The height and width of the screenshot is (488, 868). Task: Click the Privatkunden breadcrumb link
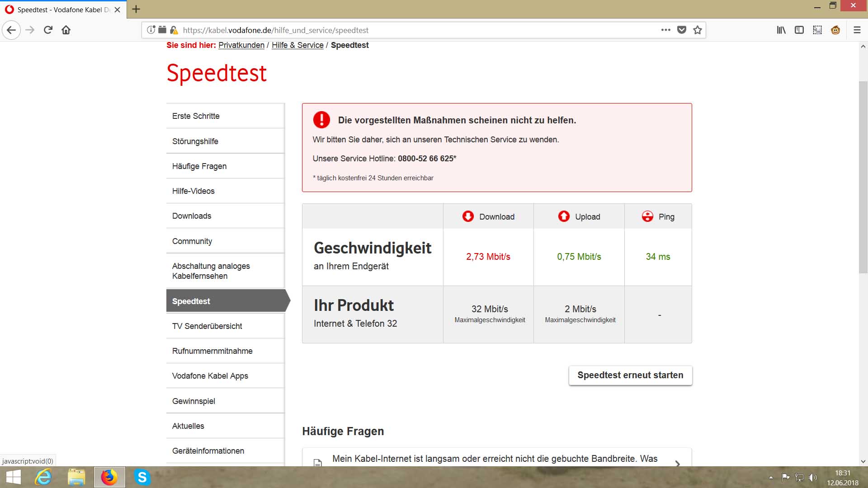(x=241, y=45)
